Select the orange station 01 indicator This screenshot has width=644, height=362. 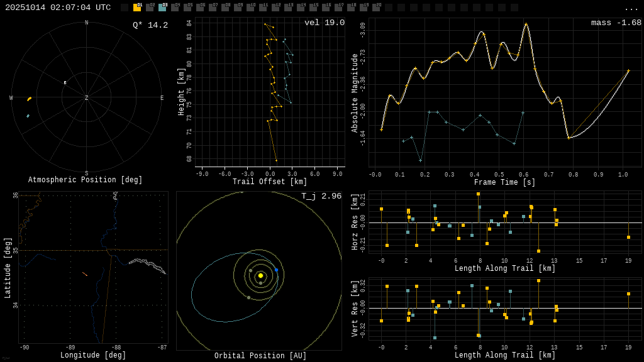[137, 8]
